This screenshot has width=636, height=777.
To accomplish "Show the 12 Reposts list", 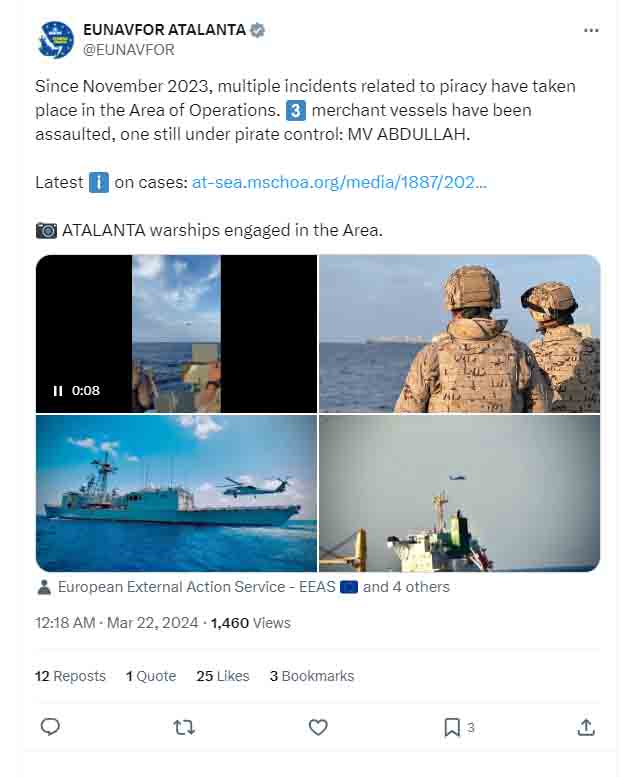I will tap(70, 676).
